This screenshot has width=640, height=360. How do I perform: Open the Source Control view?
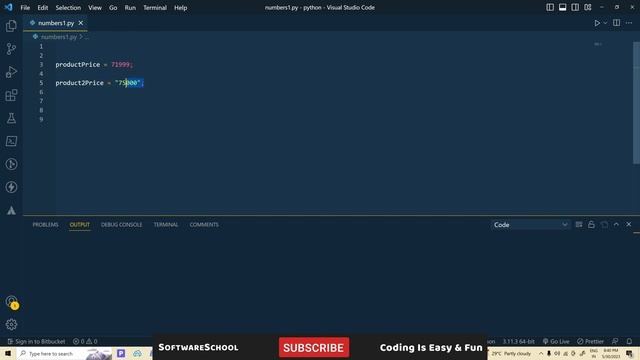pyautogui.click(x=11, y=49)
